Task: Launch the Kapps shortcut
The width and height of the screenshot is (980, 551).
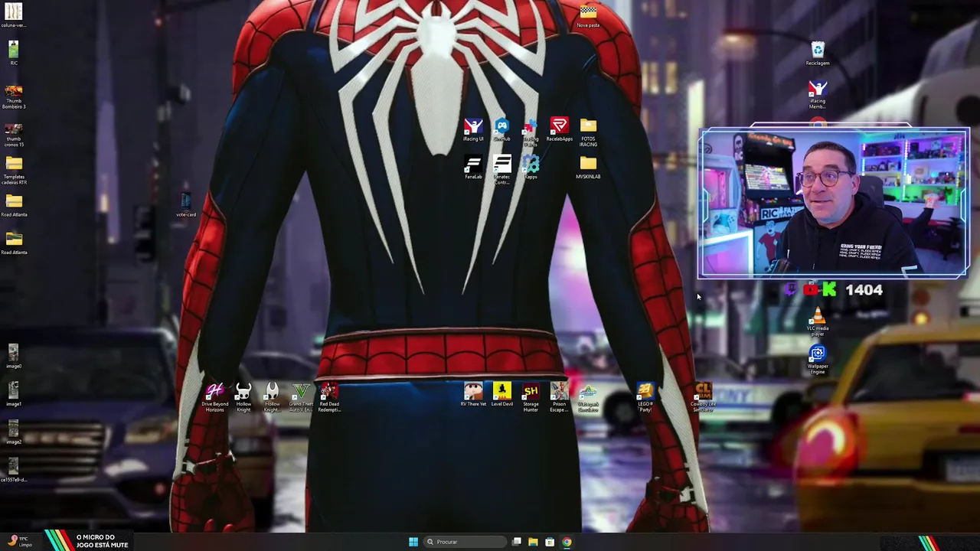Action: click(x=531, y=168)
